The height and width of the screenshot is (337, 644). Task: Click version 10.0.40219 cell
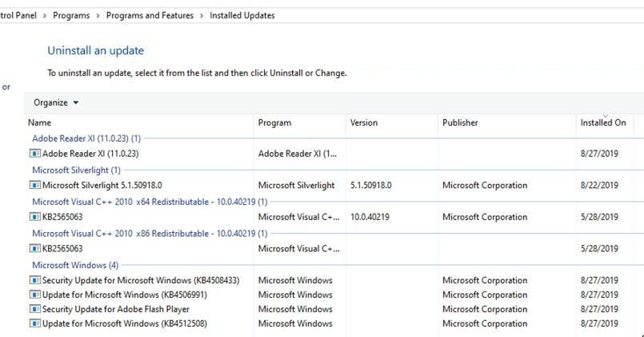(x=370, y=217)
